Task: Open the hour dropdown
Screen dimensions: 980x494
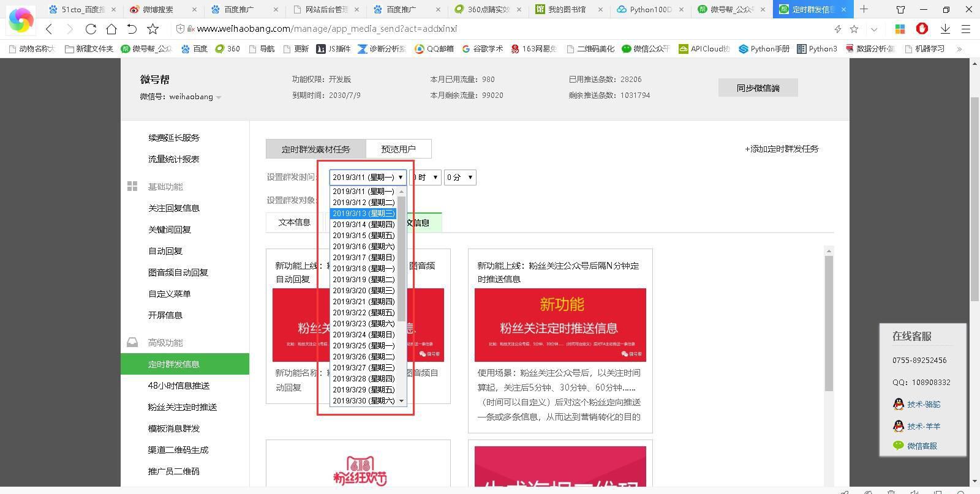Action: (425, 178)
